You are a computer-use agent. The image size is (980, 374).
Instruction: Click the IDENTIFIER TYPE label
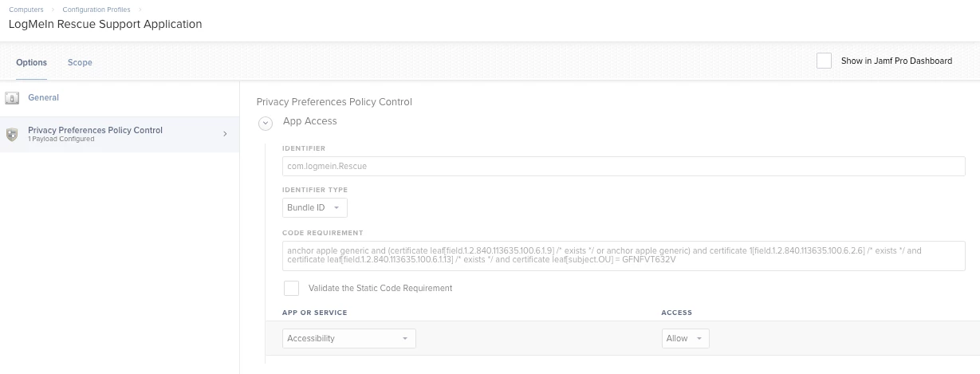(x=315, y=190)
